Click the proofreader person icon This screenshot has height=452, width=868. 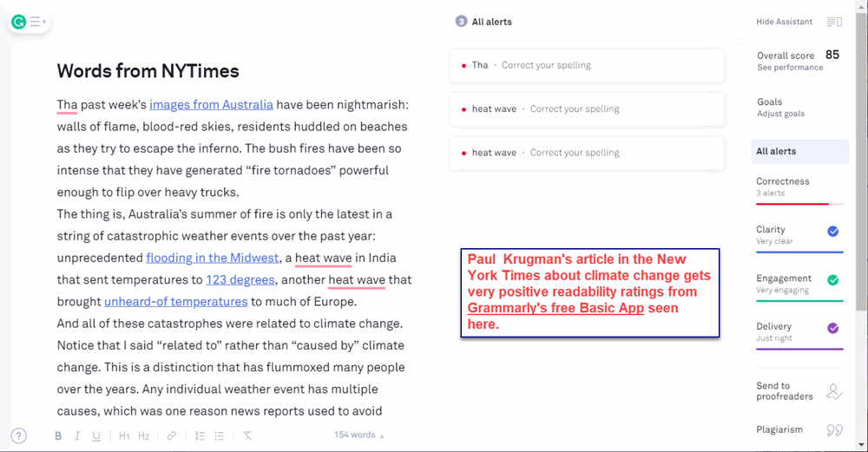pos(833,391)
